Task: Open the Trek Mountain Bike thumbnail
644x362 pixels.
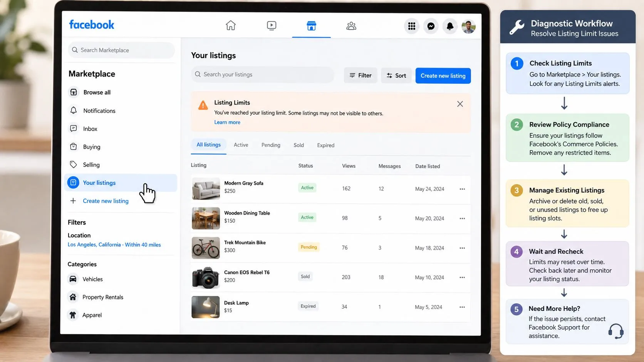Action: coord(206,248)
